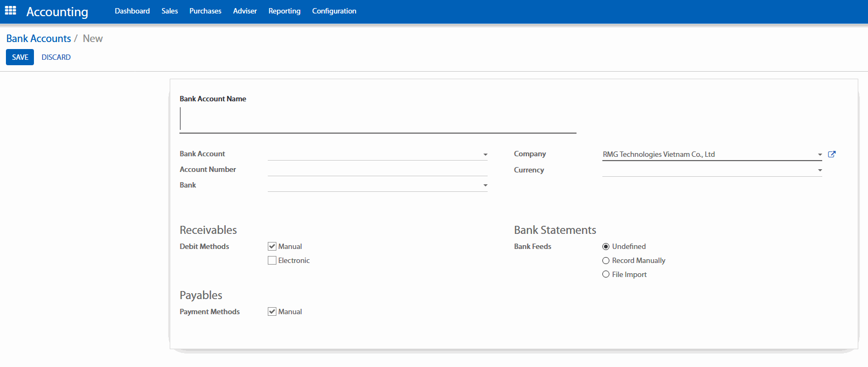Open the Bank dropdown list
Viewport: 868px width, 367px height.
[485, 185]
